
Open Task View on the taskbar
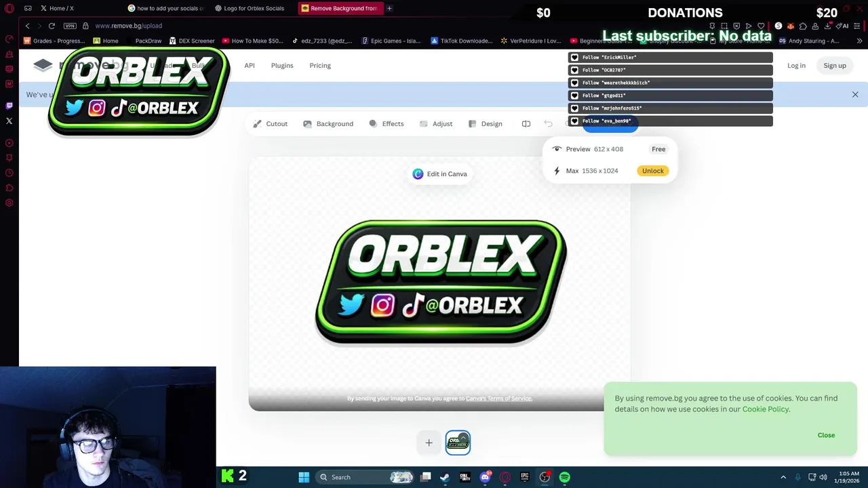click(425, 477)
